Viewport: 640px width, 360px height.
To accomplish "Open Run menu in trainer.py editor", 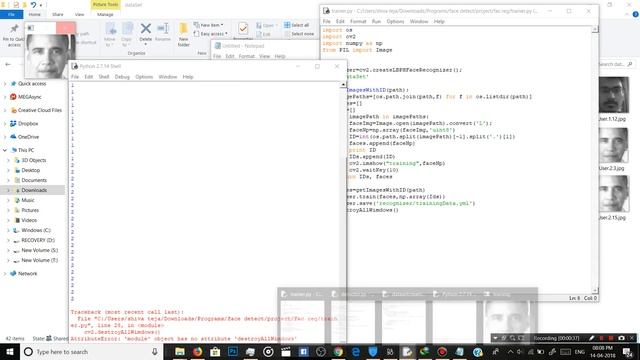I will click(376, 21).
